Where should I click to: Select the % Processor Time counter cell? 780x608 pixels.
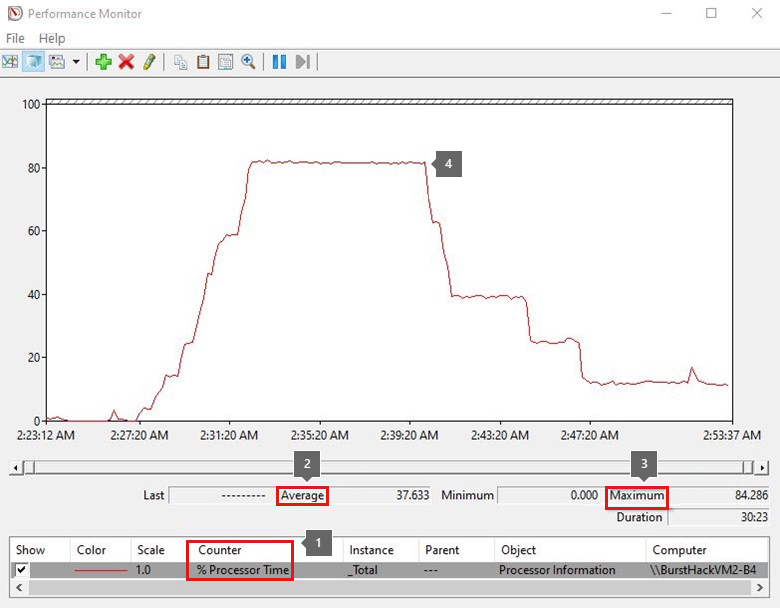(x=243, y=570)
